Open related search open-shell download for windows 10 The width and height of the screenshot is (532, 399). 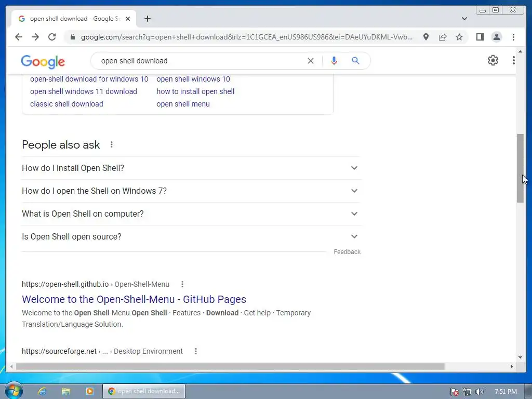[89, 79]
